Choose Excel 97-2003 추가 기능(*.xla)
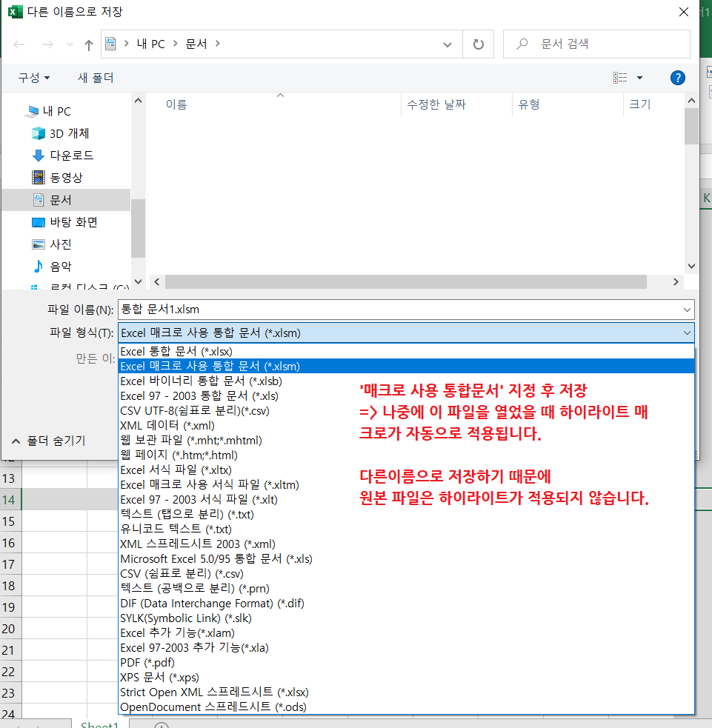712x728 pixels. click(407, 648)
